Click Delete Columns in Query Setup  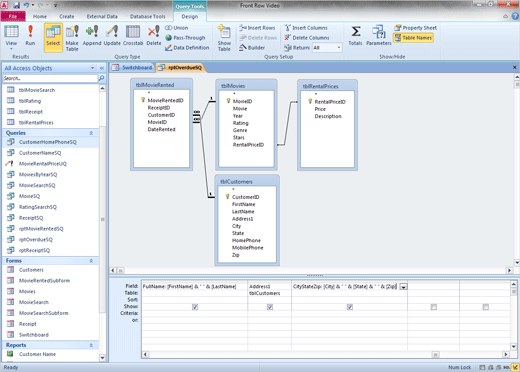click(307, 38)
